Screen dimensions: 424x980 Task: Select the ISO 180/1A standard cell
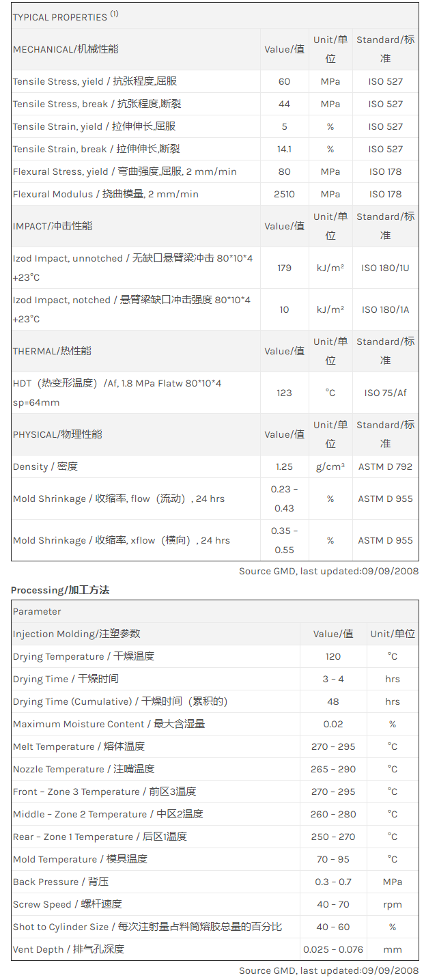pos(385,309)
